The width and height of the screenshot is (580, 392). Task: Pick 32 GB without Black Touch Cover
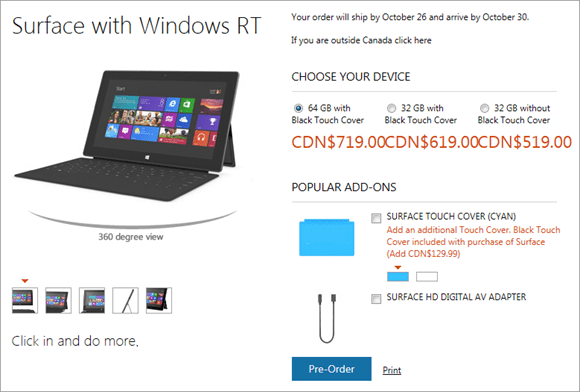click(484, 108)
